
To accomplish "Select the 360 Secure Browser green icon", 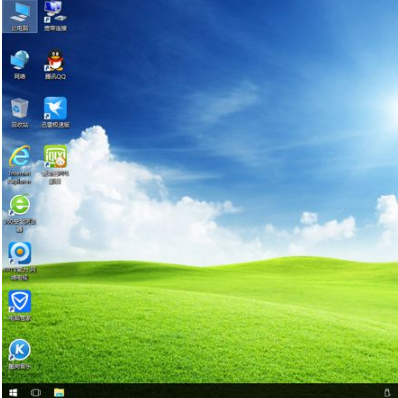I will tap(20, 213).
